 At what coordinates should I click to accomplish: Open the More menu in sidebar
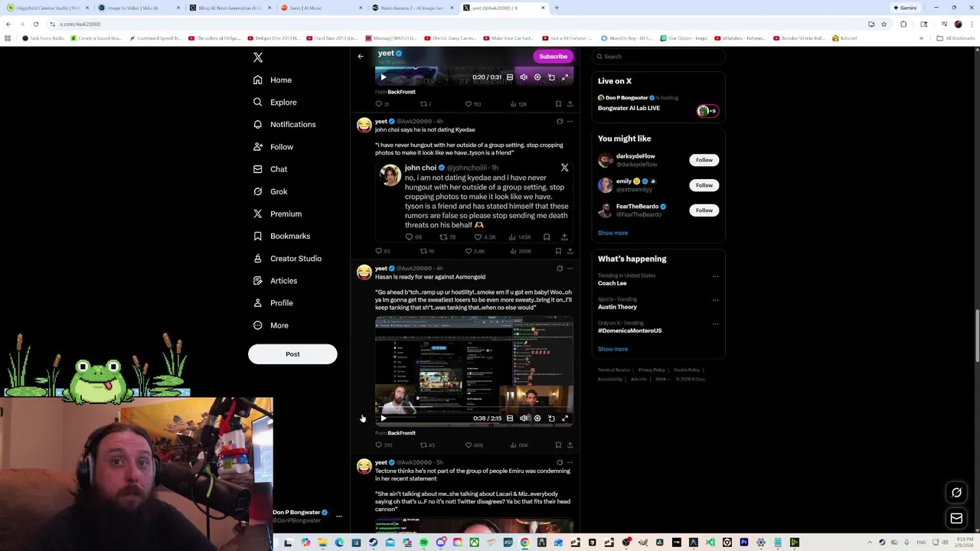tap(271, 325)
